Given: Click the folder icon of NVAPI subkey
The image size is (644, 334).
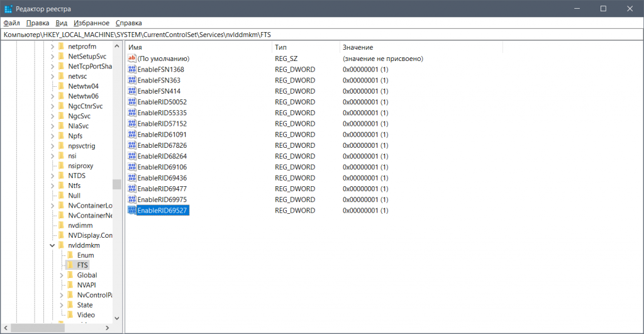Looking at the screenshot, I should 70,285.
